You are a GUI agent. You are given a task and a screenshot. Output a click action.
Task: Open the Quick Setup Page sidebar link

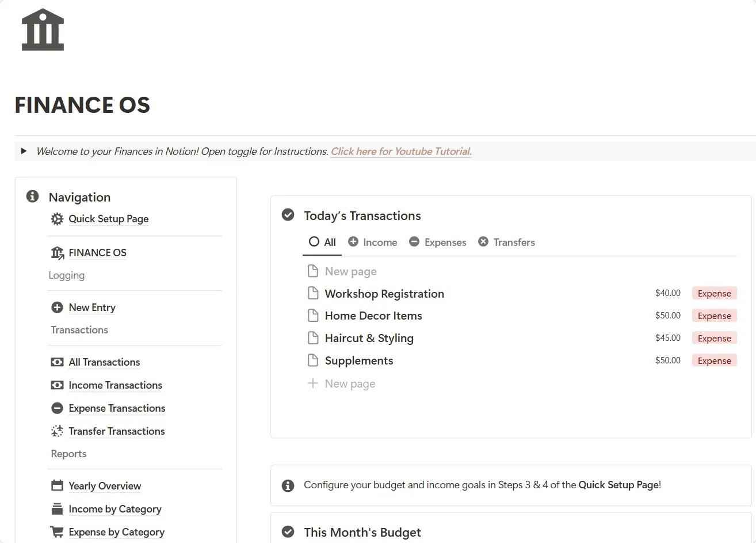(109, 219)
